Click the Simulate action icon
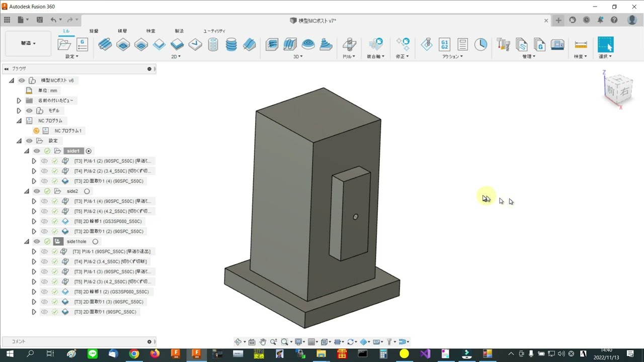644x362 pixels. 427,44
